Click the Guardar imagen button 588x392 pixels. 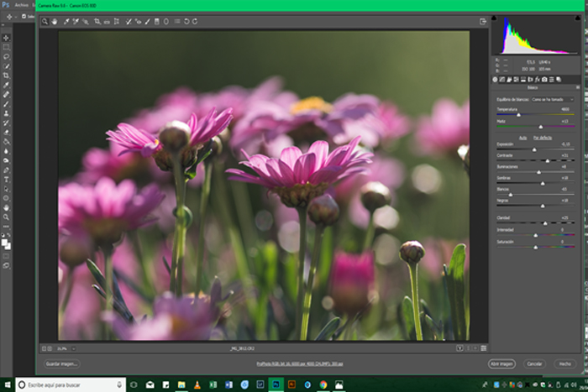coord(63,363)
